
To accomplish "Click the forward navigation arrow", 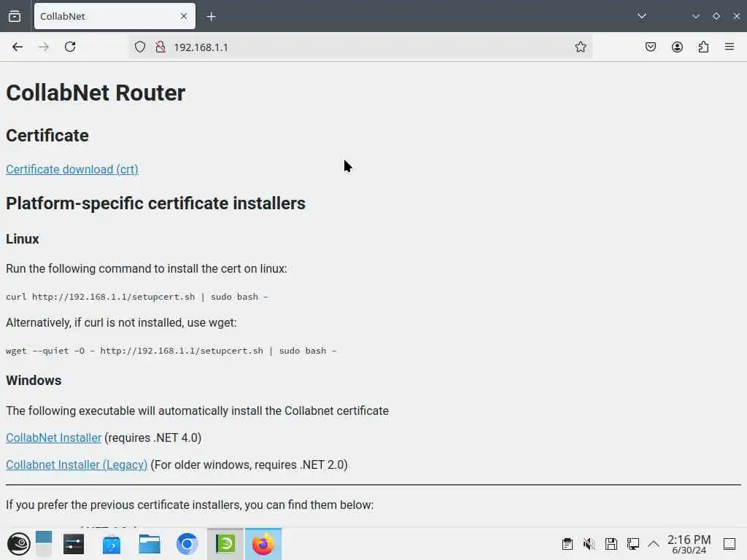I will (x=43, y=47).
